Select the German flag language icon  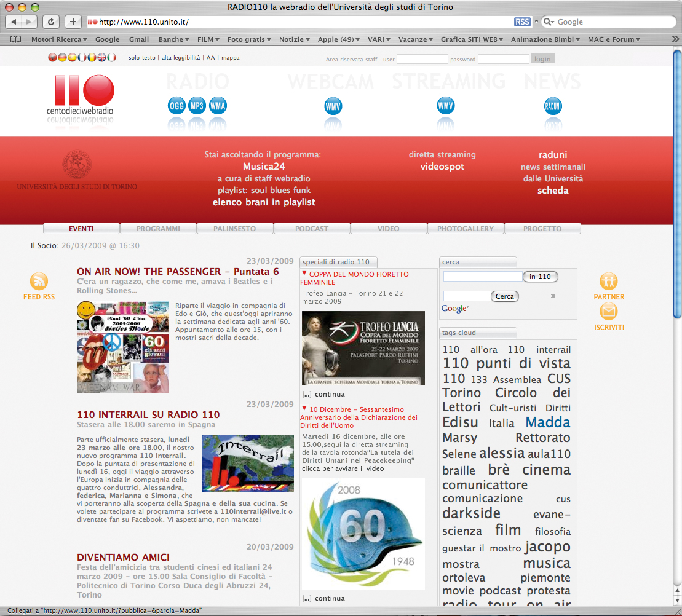62,57
